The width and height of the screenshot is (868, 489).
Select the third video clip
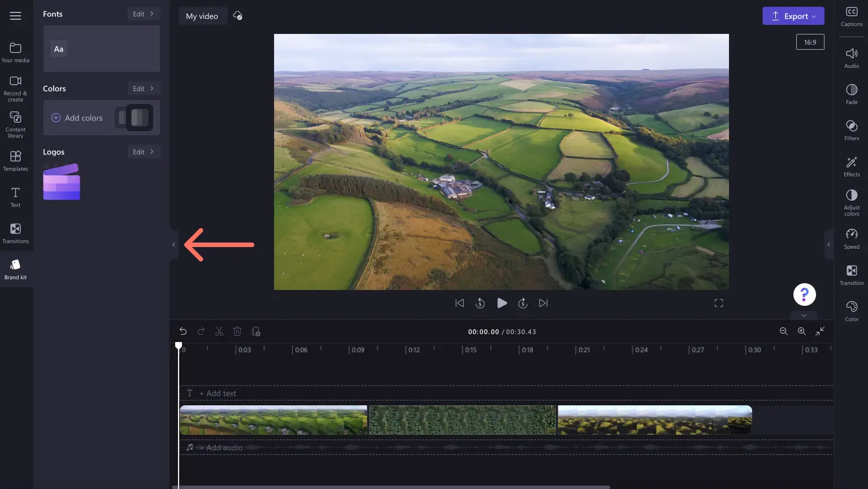pyautogui.click(x=655, y=420)
